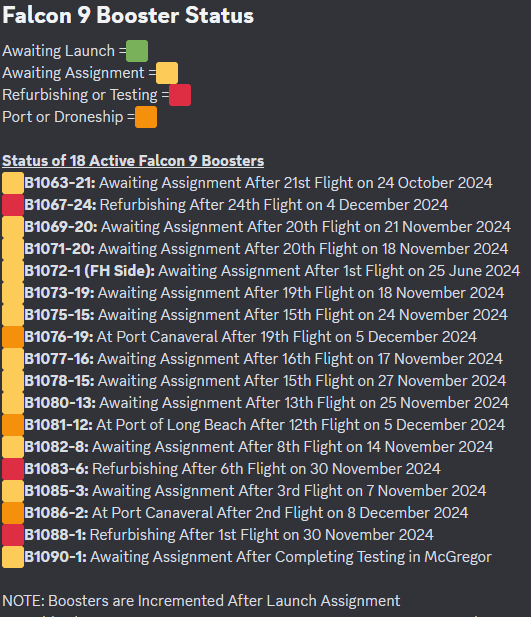The height and width of the screenshot is (617, 531).
Task: Click the Falcon 9 Booster Status heading
Action: (x=128, y=15)
